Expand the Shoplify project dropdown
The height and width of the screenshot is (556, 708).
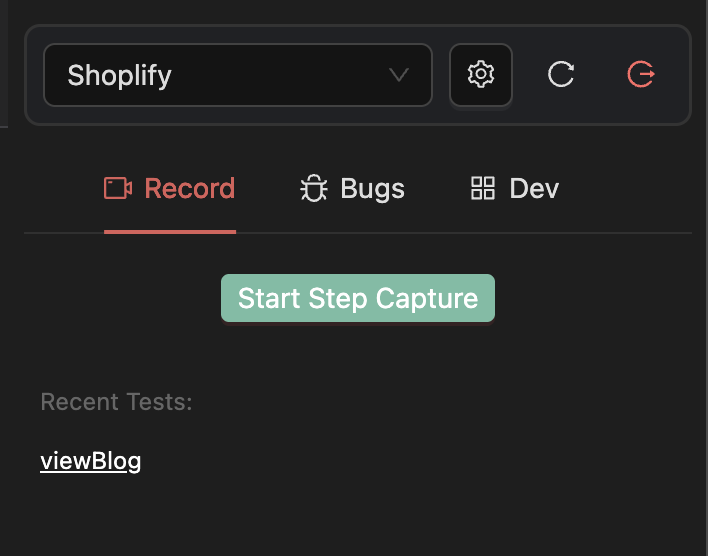(238, 75)
